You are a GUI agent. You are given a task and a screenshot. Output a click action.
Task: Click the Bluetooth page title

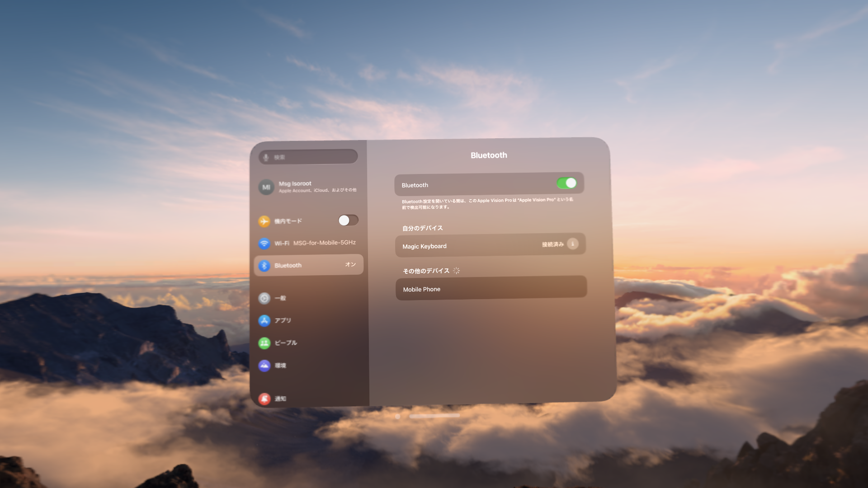click(489, 155)
